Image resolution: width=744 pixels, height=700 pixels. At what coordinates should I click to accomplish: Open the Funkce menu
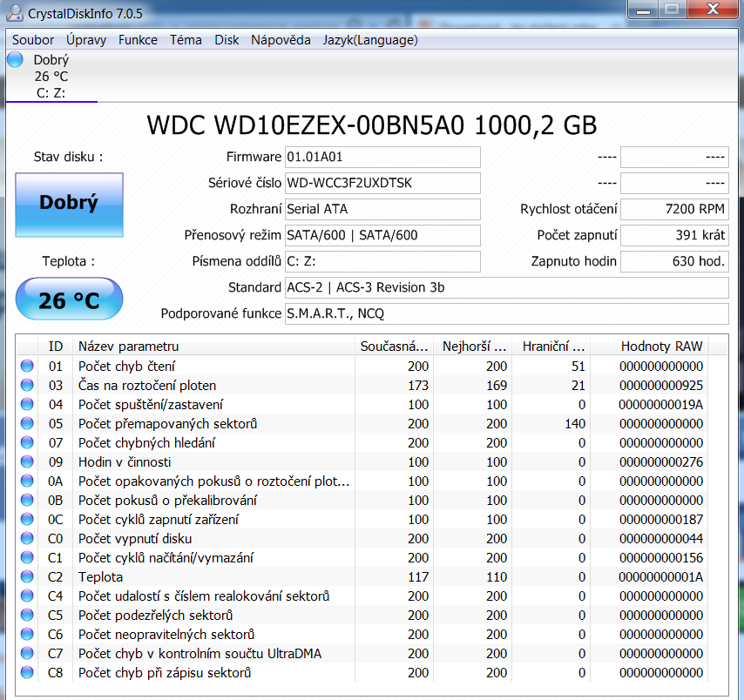point(138,40)
